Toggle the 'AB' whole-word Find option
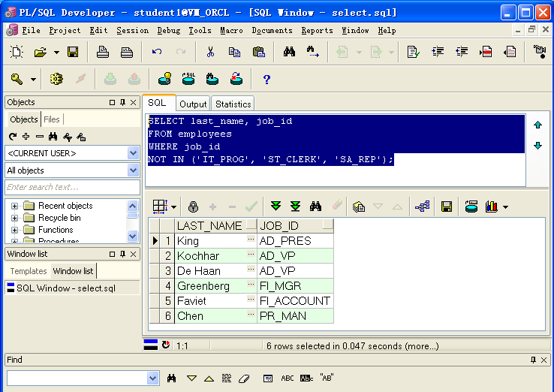Viewport: 554px width, 392px height. tap(327, 378)
